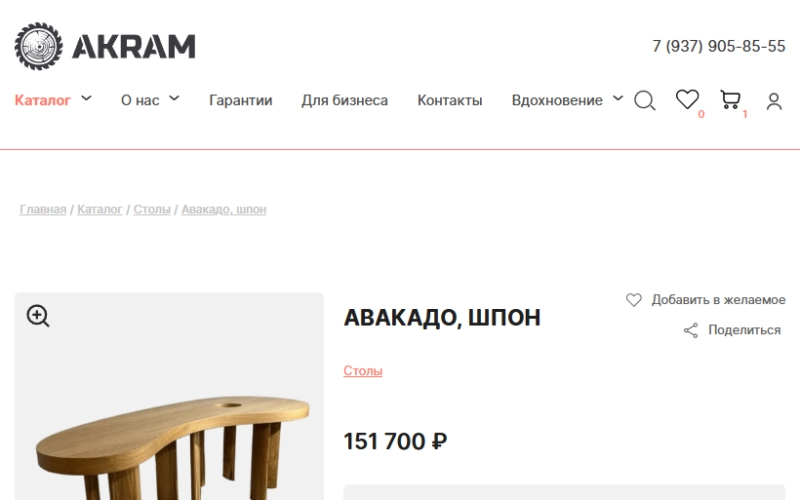The image size is (800, 500).
Task: Open the search magnifier icon
Action: click(x=645, y=101)
